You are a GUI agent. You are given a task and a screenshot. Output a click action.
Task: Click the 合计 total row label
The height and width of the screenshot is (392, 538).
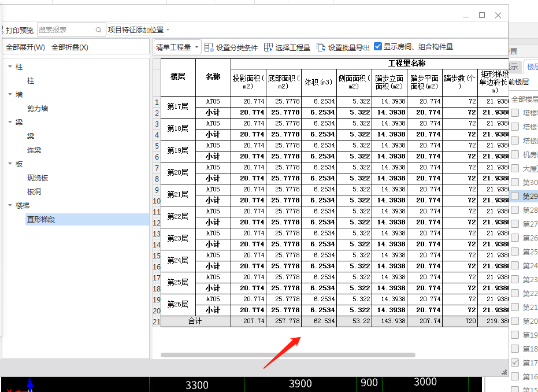coord(195,321)
